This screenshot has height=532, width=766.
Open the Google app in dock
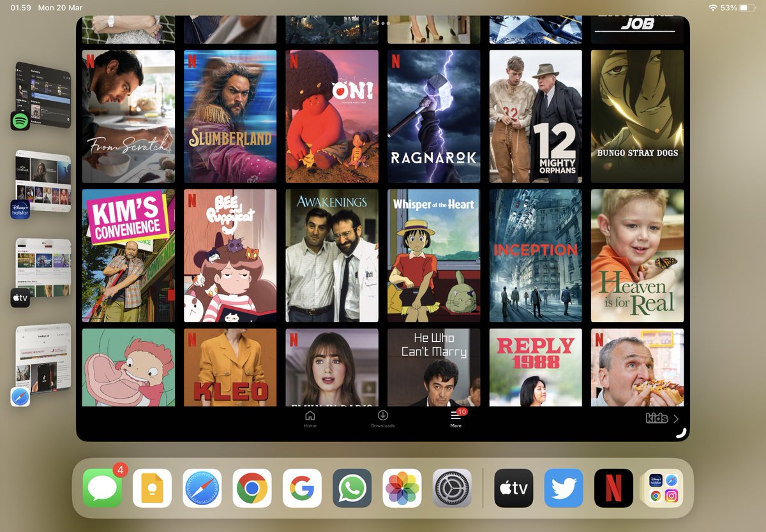tap(302, 488)
